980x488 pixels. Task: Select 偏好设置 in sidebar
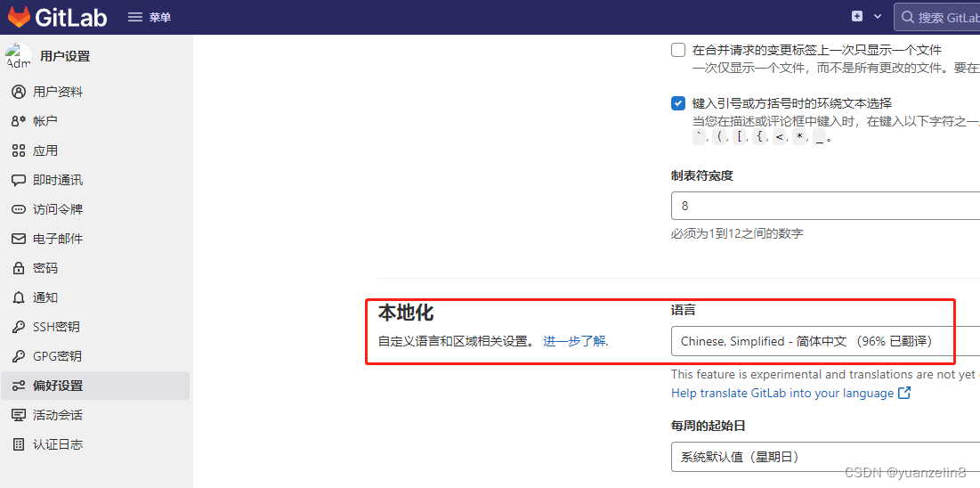[95, 386]
